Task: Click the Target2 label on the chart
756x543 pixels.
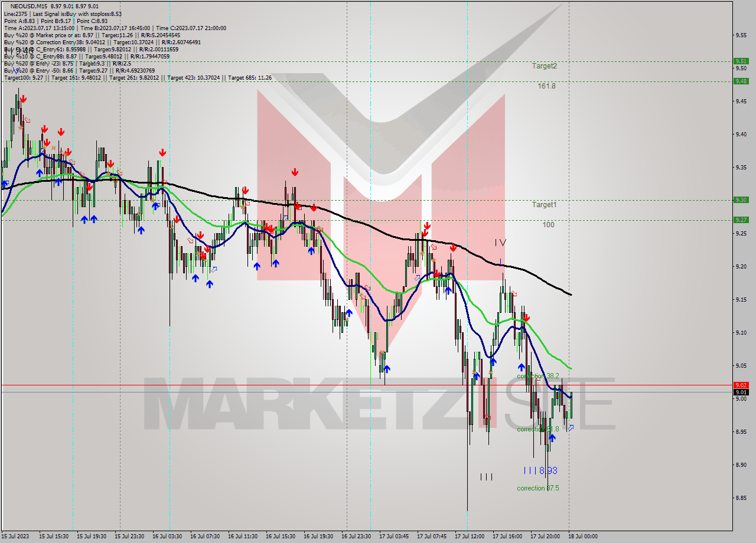Action: (x=544, y=66)
